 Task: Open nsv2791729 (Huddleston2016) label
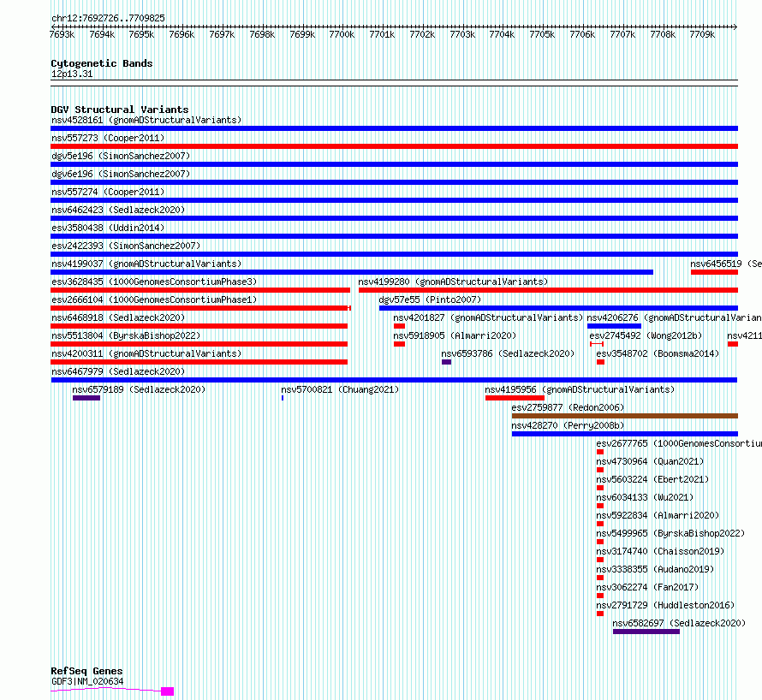tap(665, 605)
